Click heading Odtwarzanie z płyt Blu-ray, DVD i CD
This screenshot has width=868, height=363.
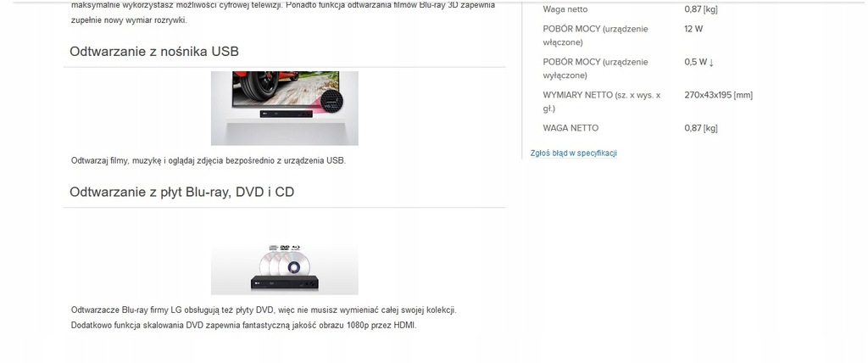pyautogui.click(x=181, y=193)
